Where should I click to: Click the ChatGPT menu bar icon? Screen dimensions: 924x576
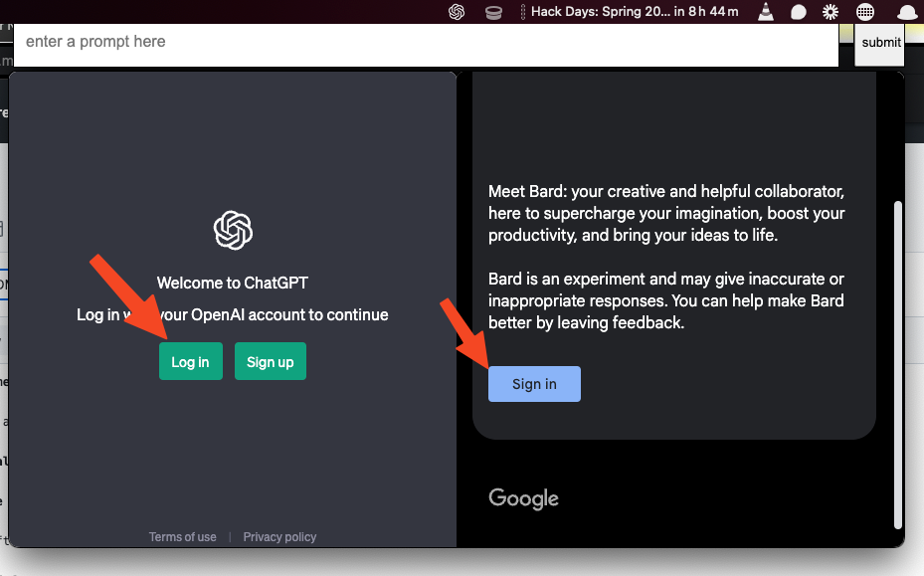click(457, 12)
